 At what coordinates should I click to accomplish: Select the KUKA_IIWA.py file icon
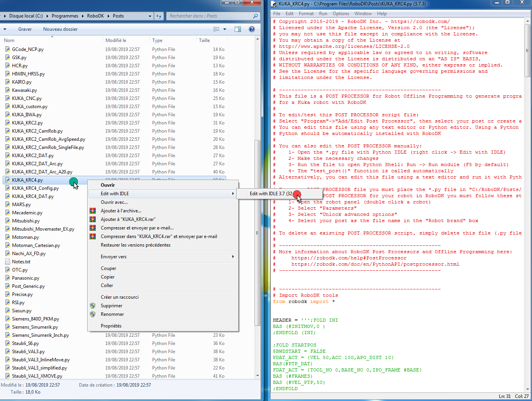(7, 115)
